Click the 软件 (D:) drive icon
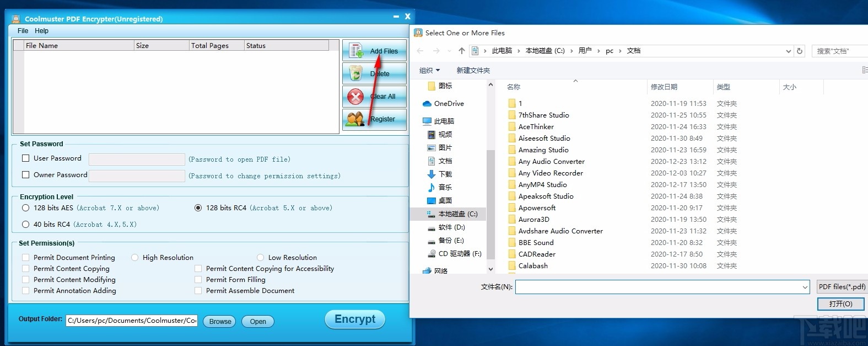This screenshot has width=868, height=346. [432, 227]
